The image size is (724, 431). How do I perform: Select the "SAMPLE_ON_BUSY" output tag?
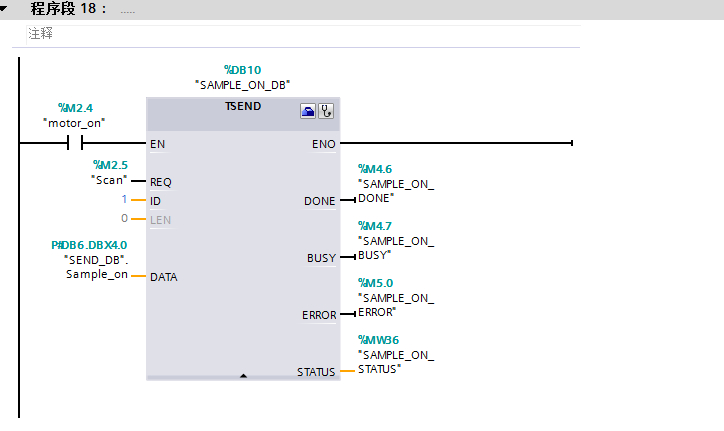(x=396, y=248)
